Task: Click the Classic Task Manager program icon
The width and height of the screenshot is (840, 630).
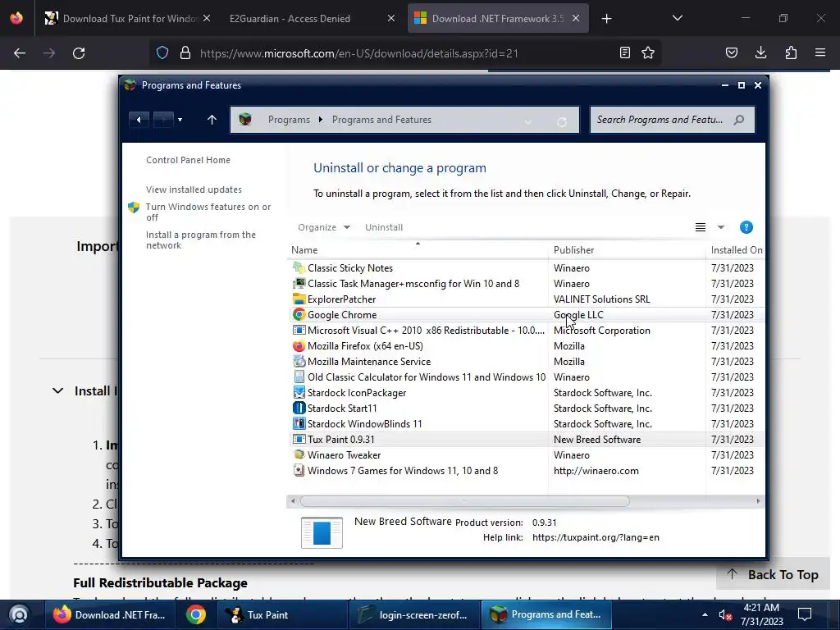Action: [x=299, y=283]
